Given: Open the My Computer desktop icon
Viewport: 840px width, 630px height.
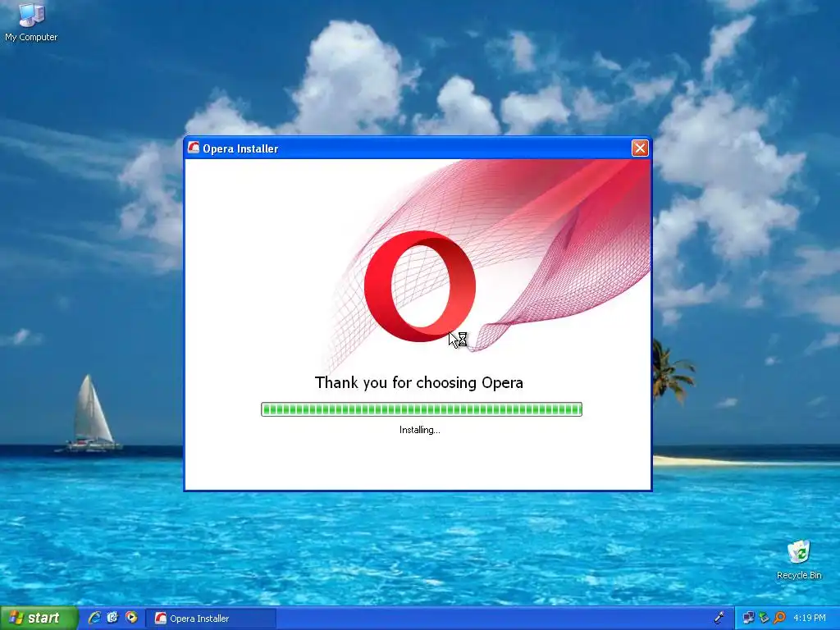Looking at the screenshot, I should click(x=31, y=22).
